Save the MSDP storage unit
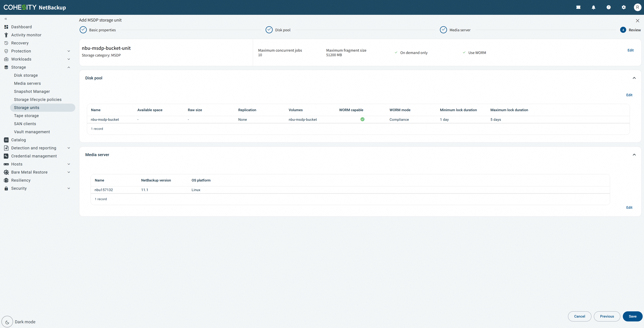644x328 pixels. 633,316
